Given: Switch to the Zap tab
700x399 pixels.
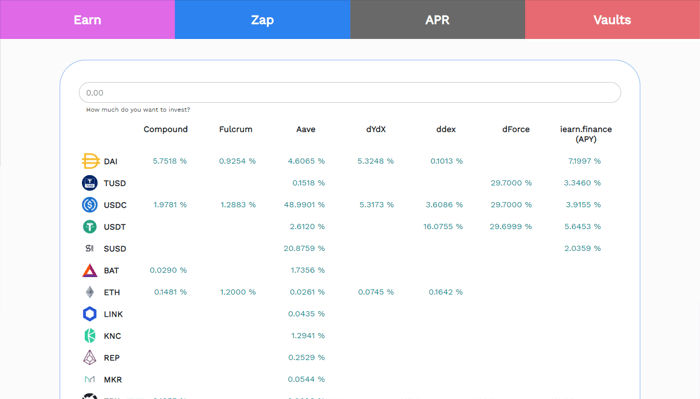Looking at the screenshot, I should pyautogui.click(x=262, y=20).
